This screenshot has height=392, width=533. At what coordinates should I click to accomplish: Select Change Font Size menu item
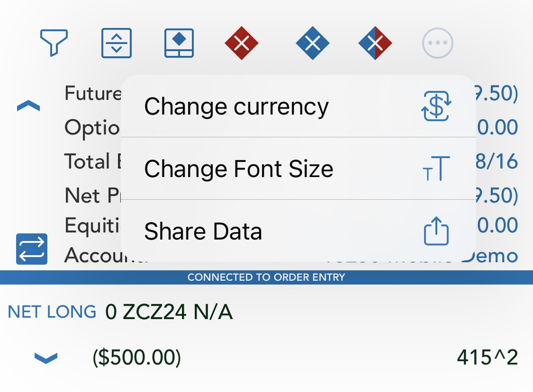(298, 169)
